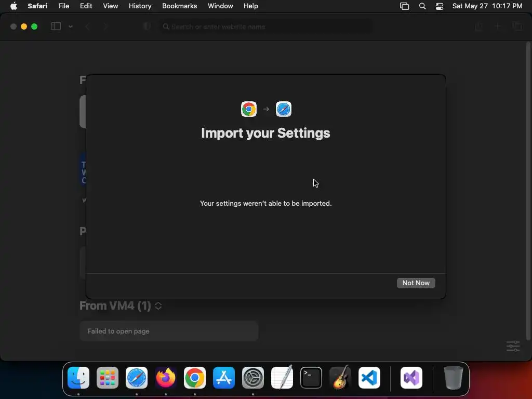Screen dimensions: 532x399
Task: Go forward with the forward arrow
Action: click(x=105, y=26)
